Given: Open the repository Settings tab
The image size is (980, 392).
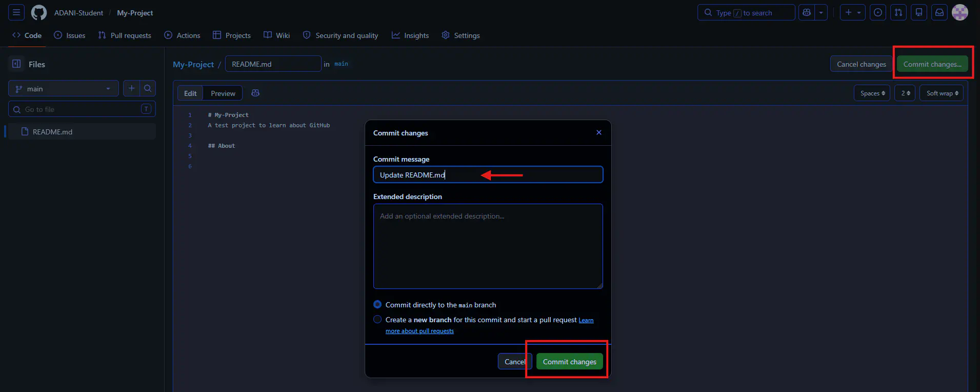Looking at the screenshot, I should (461, 35).
